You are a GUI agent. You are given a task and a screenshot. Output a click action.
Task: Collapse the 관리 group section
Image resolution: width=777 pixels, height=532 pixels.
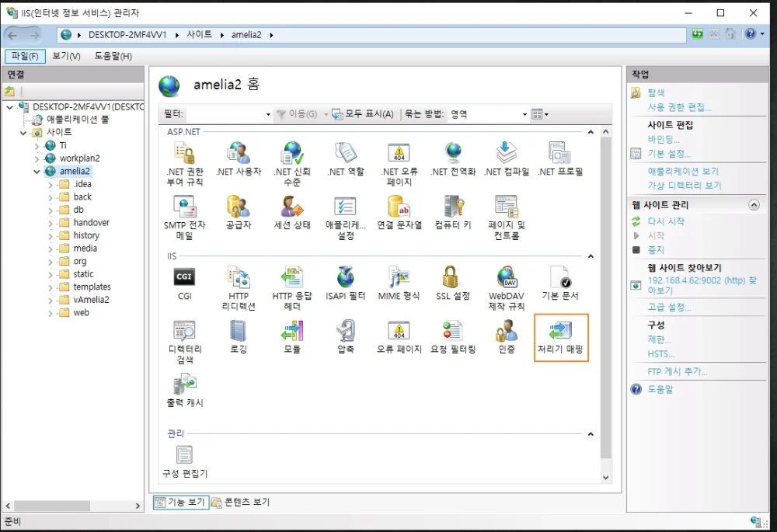[x=591, y=434]
